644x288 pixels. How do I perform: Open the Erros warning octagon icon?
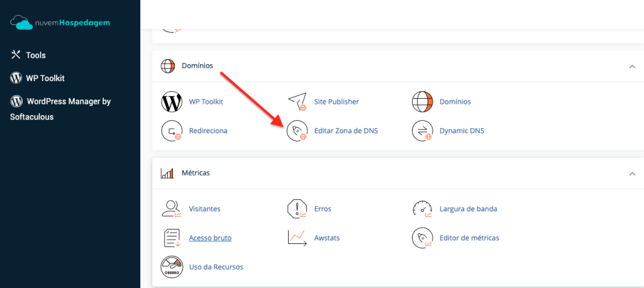297,209
